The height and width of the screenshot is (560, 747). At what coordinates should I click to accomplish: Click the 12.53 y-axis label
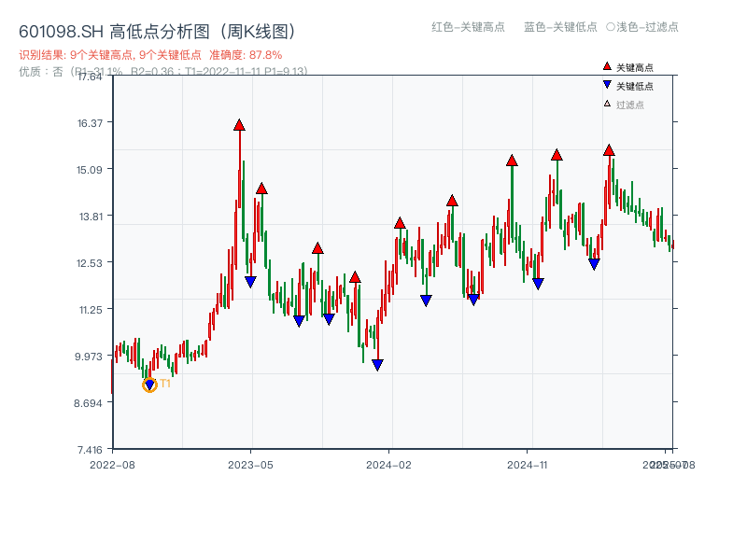coord(90,263)
